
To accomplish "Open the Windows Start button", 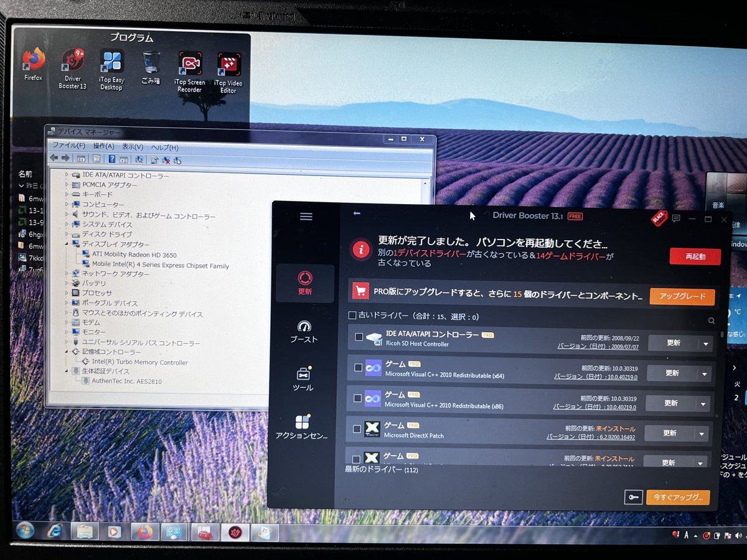I will 25,531.
